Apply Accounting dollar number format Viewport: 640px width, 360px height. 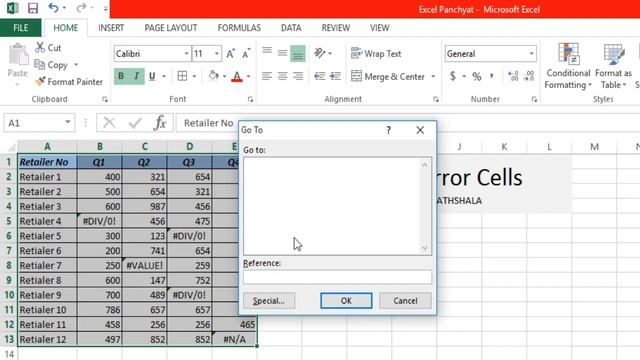click(x=453, y=76)
